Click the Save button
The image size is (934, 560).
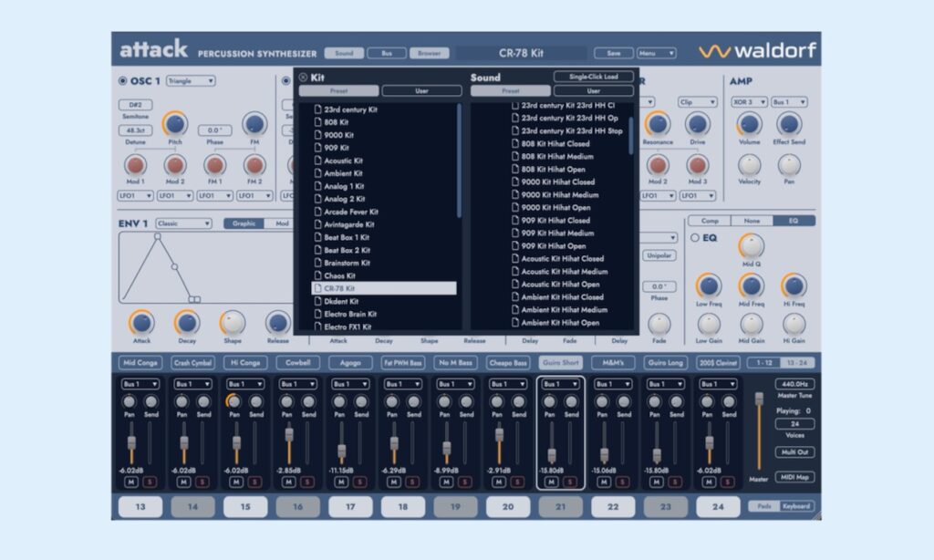point(613,53)
